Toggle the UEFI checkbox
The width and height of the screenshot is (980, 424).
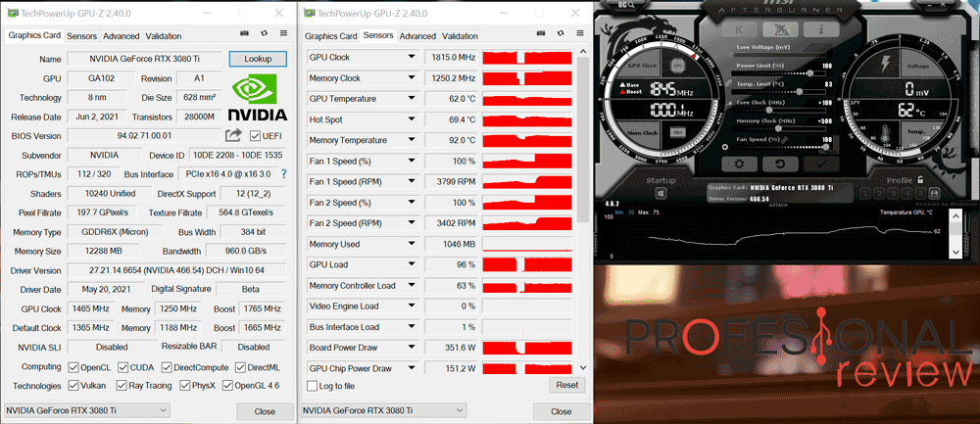[255, 135]
